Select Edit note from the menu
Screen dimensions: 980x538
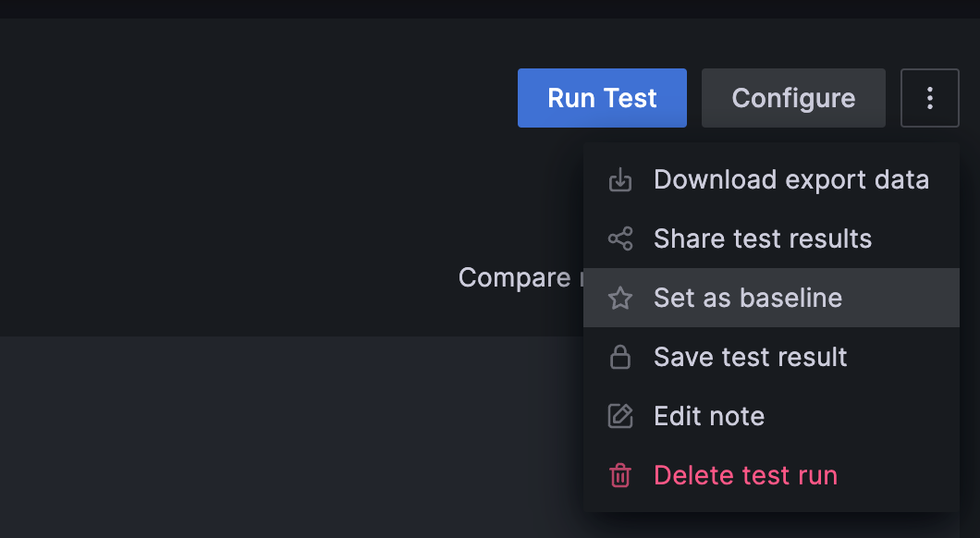(x=709, y=416)
